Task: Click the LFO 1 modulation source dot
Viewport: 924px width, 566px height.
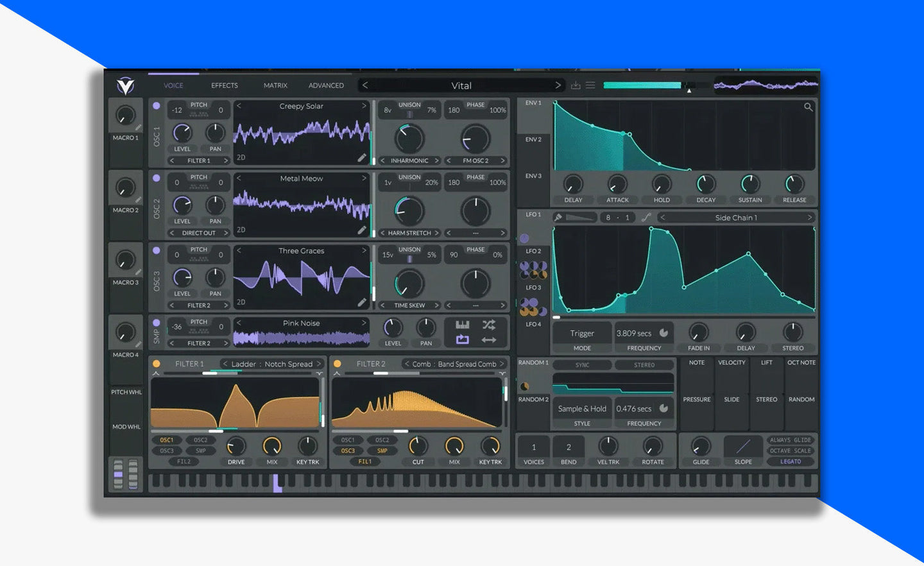Action: click(x=524, y=238)
